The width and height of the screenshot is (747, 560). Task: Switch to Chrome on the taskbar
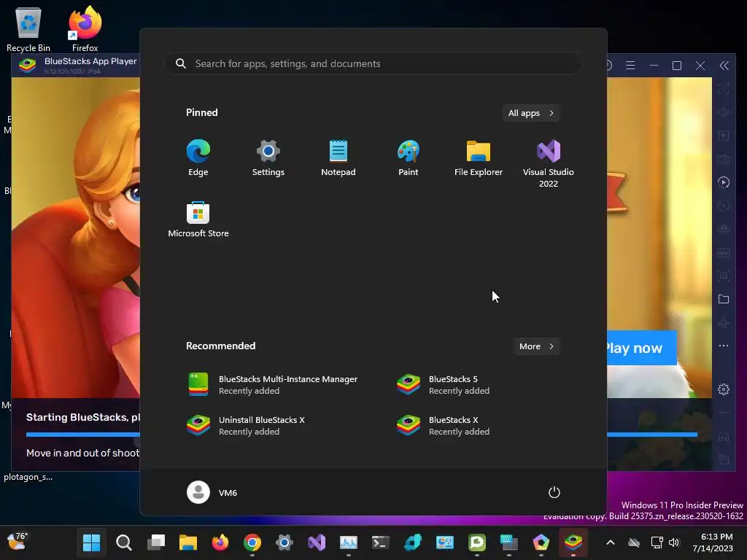[252, 542]
